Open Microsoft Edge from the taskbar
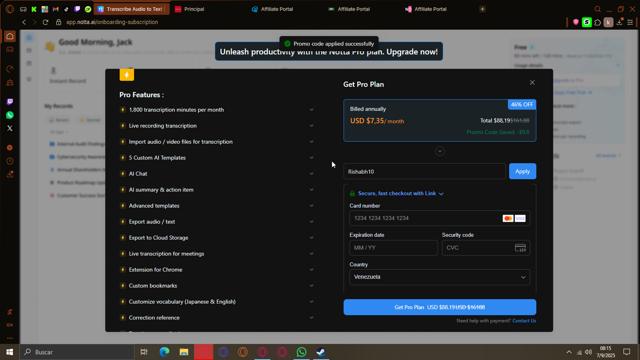Image resolution: width=640 pixels, height=360 pixels. click(x=164, y=352)
